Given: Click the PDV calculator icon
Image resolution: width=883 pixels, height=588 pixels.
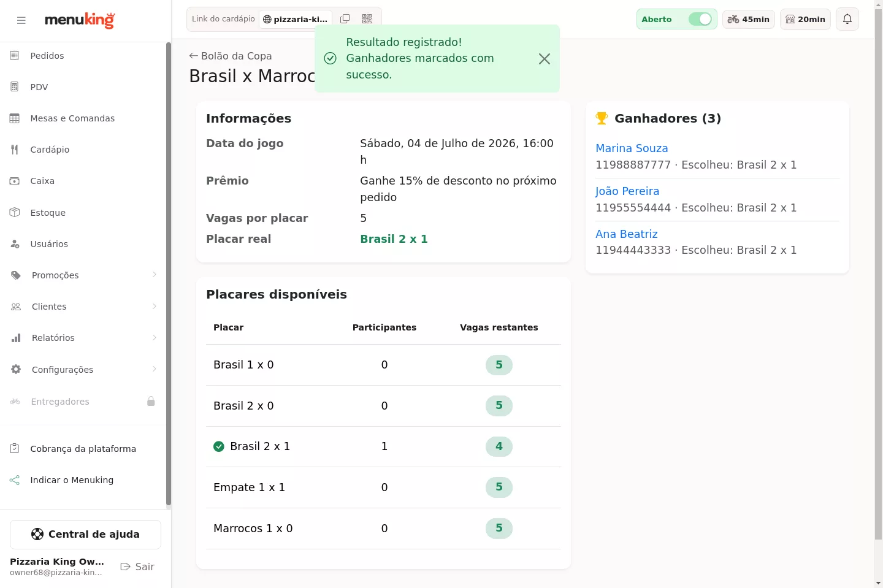Looking at the screenshot, I should click(15, 87).
